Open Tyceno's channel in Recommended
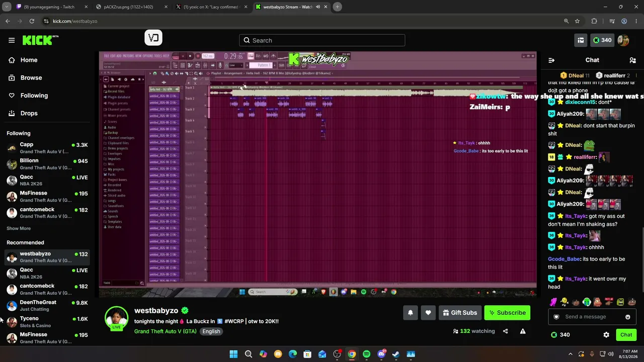Viewport: 644px width, 362px height. tap(47, 322)
